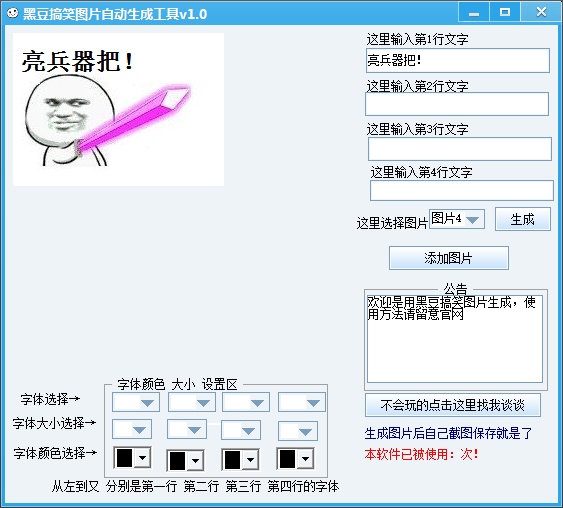
Task: Click the red text 本软件已被使用: 次!
Action: click(422, 454)
